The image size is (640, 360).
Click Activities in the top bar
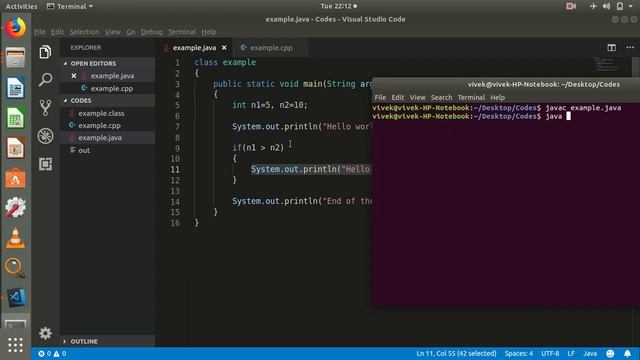pos(21,6)
